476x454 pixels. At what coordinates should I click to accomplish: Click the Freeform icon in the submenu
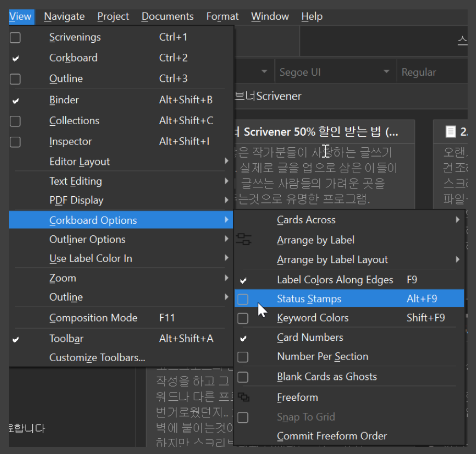pos(243,397)
